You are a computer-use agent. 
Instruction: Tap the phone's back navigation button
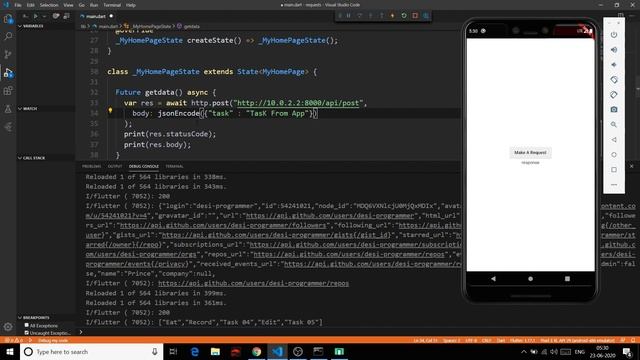[493, 278]
